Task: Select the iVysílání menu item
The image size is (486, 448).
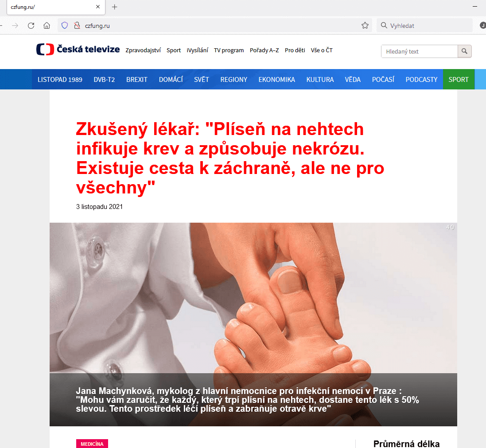Action: pos(198,50)
